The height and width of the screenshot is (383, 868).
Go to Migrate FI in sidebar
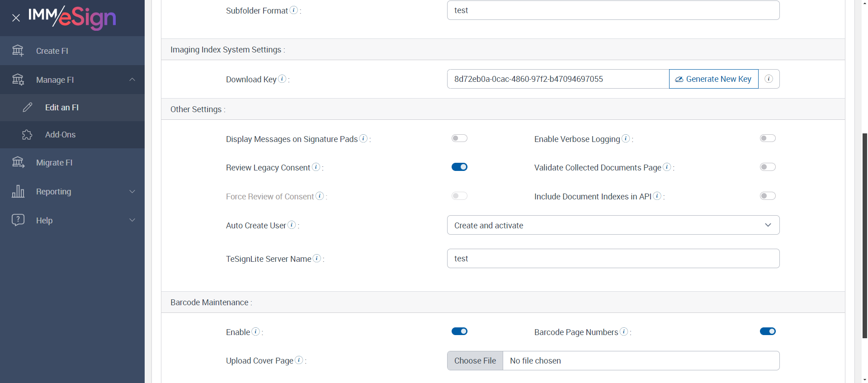click(54, 163)
